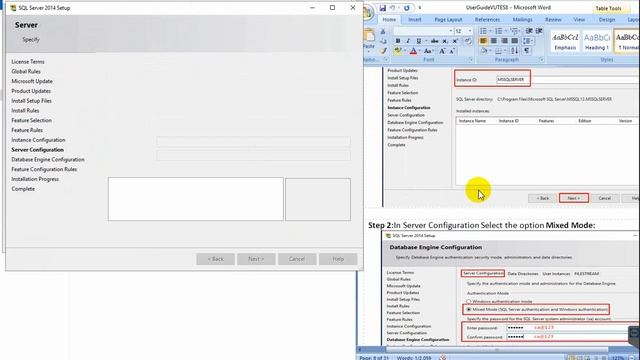This screenshot has height=360, width=640.
Task: Click the Borders icon in Paragraph group
Action: coord(498,51)
